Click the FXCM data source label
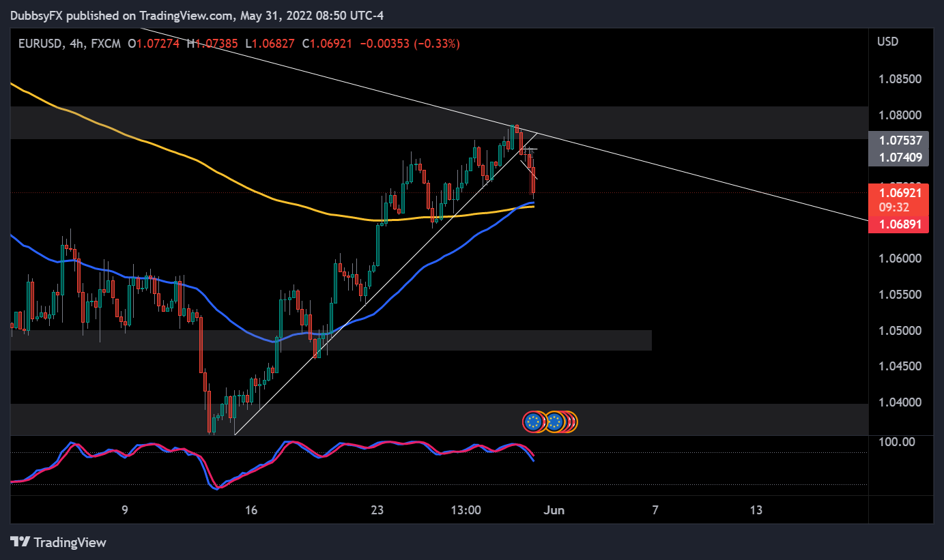Screen dimensions: 944x560 click(104, 44)
